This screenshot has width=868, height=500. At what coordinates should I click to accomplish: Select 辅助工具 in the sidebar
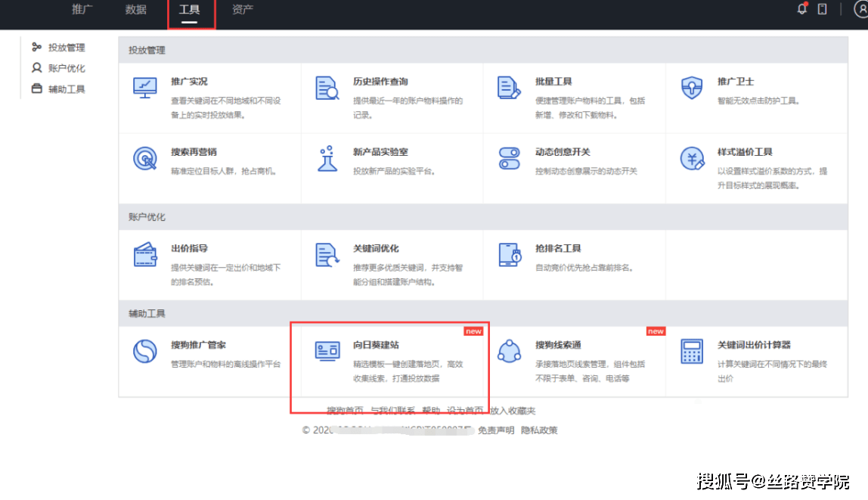(x=67, y=89)
